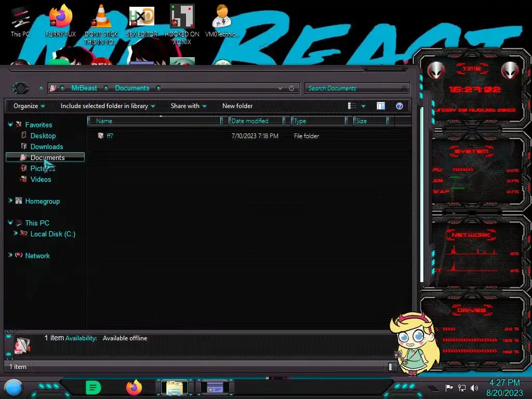532x399 pixels.
Task: Open the purple window taskbar button
Action: click(x=215, y=388)
